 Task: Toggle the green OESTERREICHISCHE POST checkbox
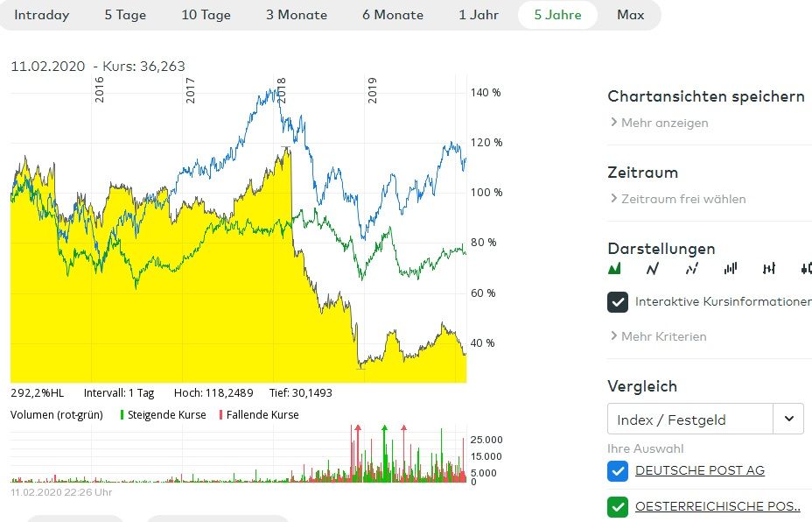618,506
